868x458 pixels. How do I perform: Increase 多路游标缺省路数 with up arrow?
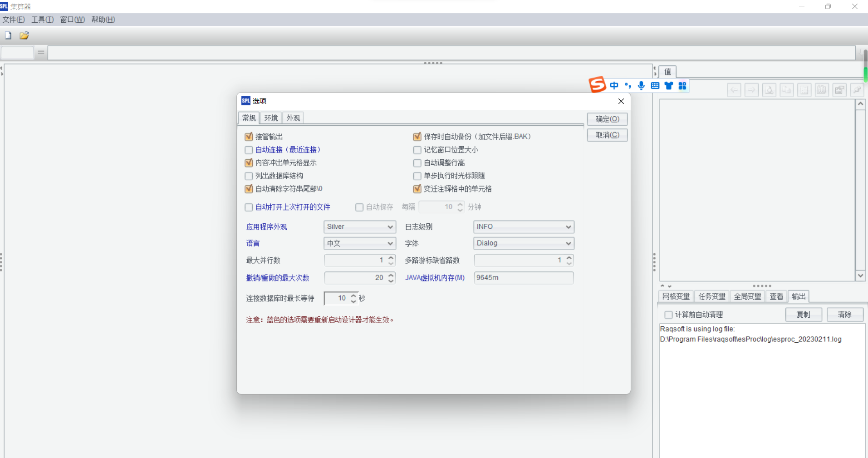[569, 257]
